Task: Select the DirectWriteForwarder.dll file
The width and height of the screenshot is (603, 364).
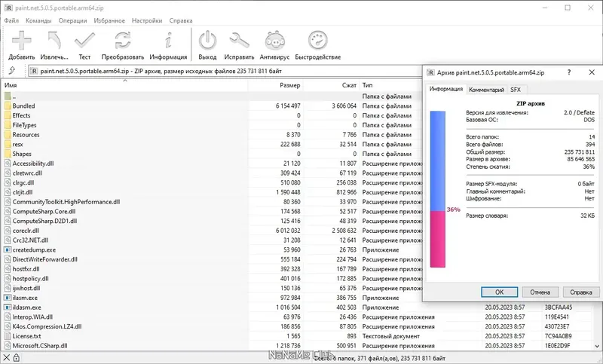Action: [45, 259]
